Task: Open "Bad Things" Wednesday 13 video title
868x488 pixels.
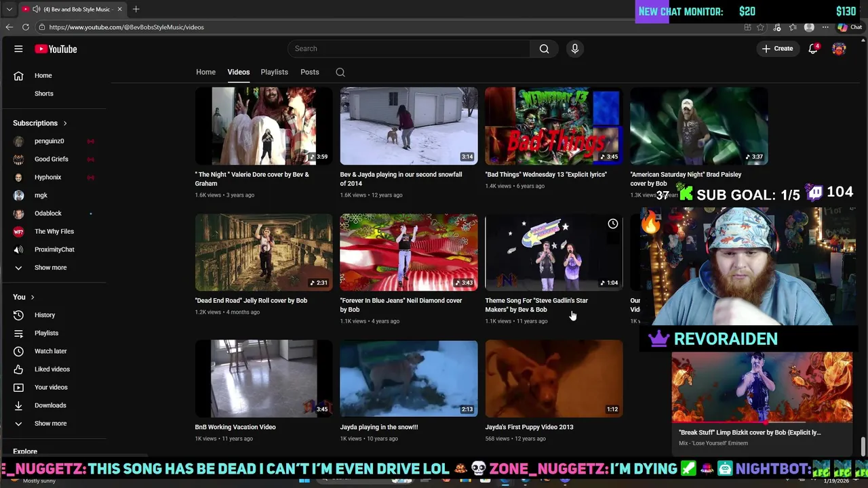Action: pos(546,175)
